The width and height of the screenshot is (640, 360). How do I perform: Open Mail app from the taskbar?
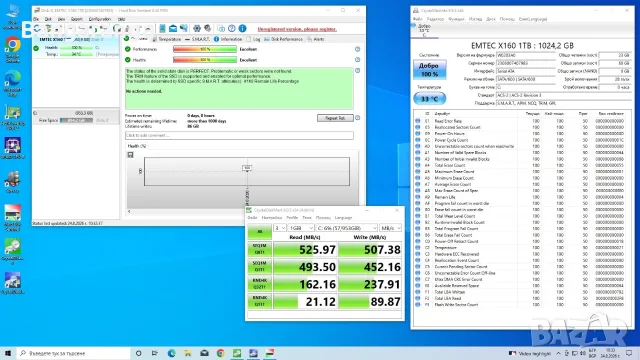pos(204,353)
